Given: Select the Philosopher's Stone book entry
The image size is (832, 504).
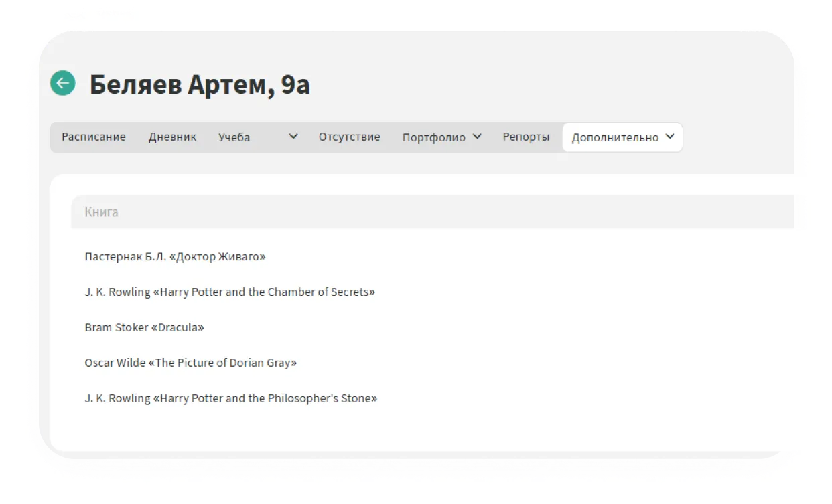Looking at the screenshot, I should click(231, 398).
